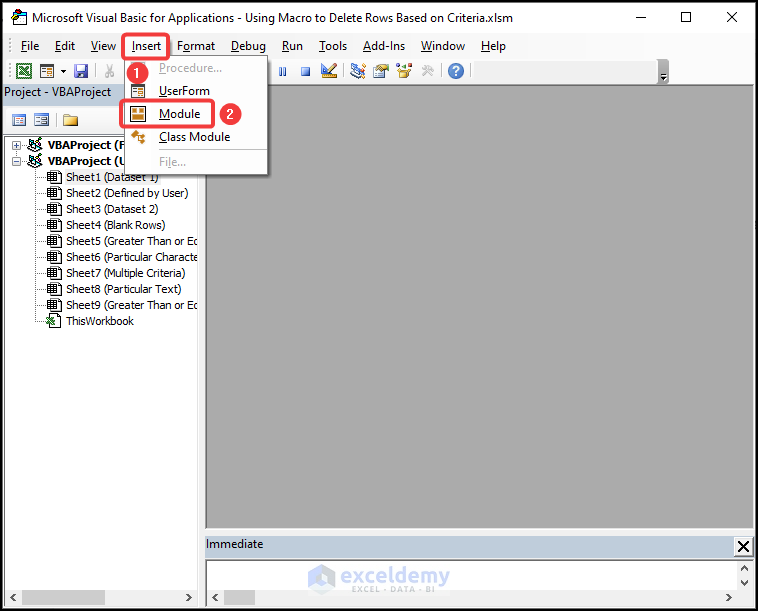Open the toolbar options overflow arrow
This screenshot has width=758, height=611.
663,77
